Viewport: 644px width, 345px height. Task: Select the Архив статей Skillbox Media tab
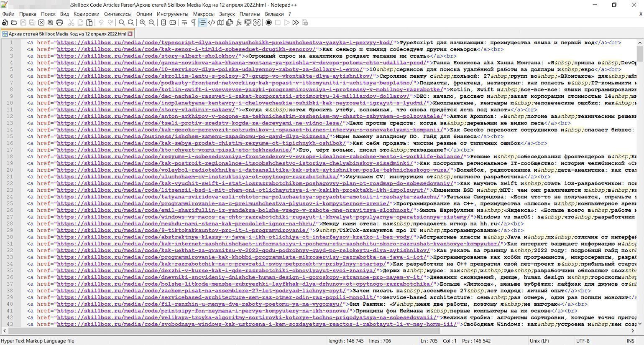pos(67,34)
